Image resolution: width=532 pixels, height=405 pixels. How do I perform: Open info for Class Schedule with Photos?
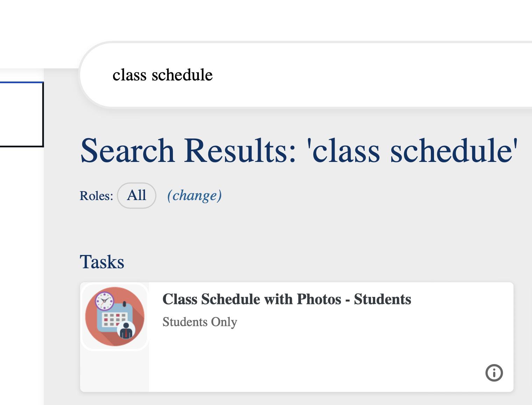point(494,372)
